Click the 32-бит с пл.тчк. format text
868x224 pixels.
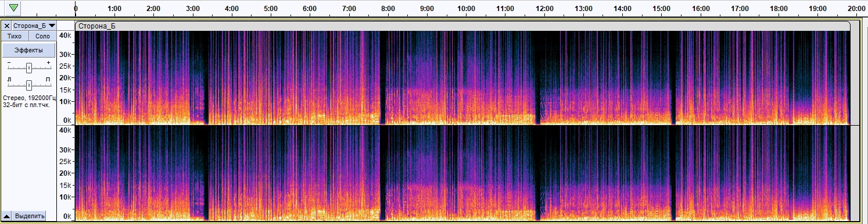click(26, 105)
